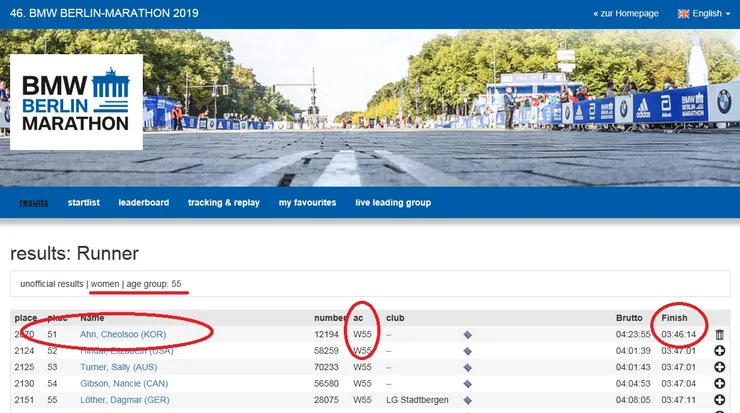Open the results tab
This screenshot has height=413, width=740.
[x=34, y=202]
